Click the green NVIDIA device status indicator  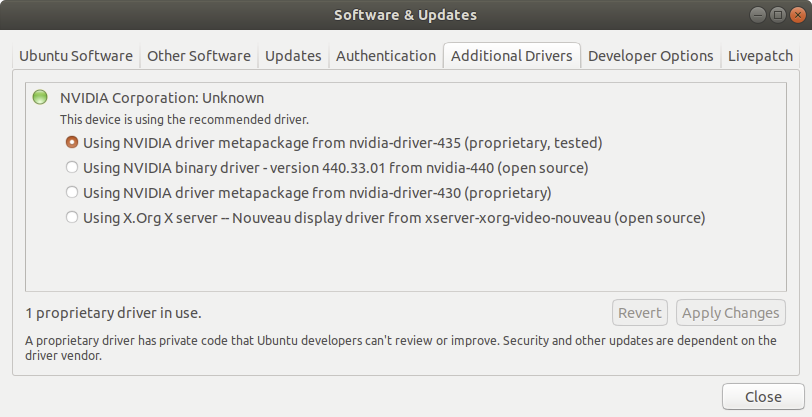40,97
